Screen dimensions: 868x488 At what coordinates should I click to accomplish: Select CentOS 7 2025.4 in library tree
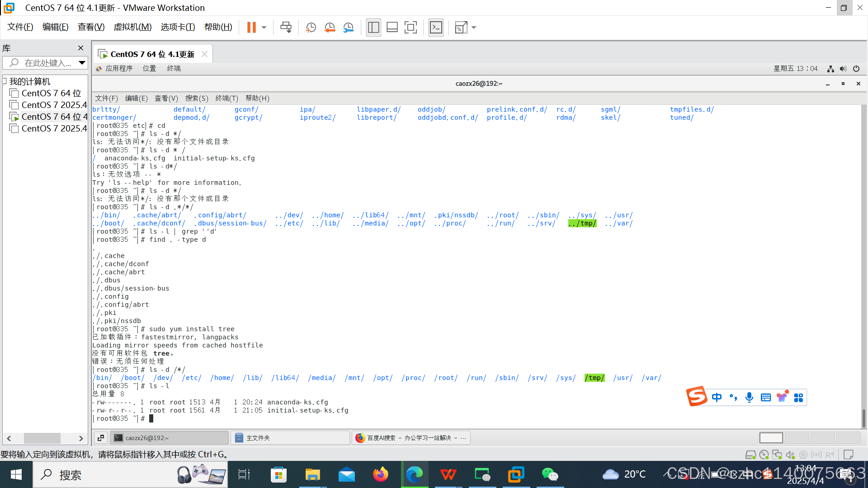(54, 105)
